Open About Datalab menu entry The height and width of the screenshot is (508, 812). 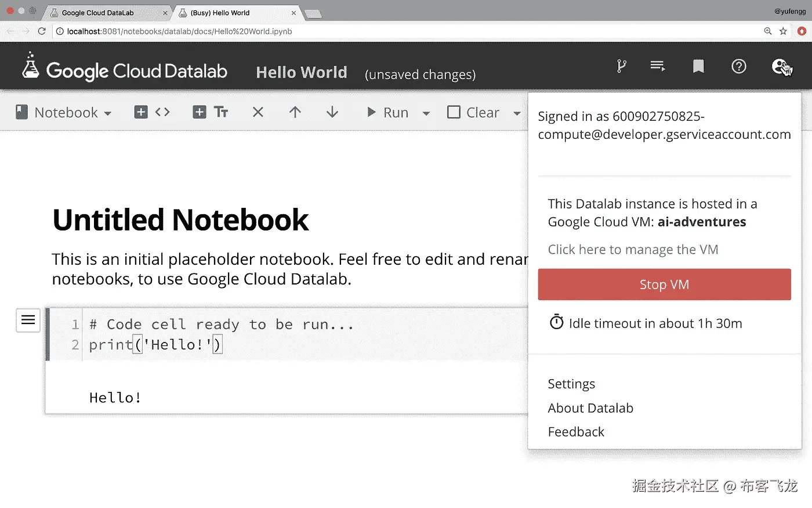point(590,408)
